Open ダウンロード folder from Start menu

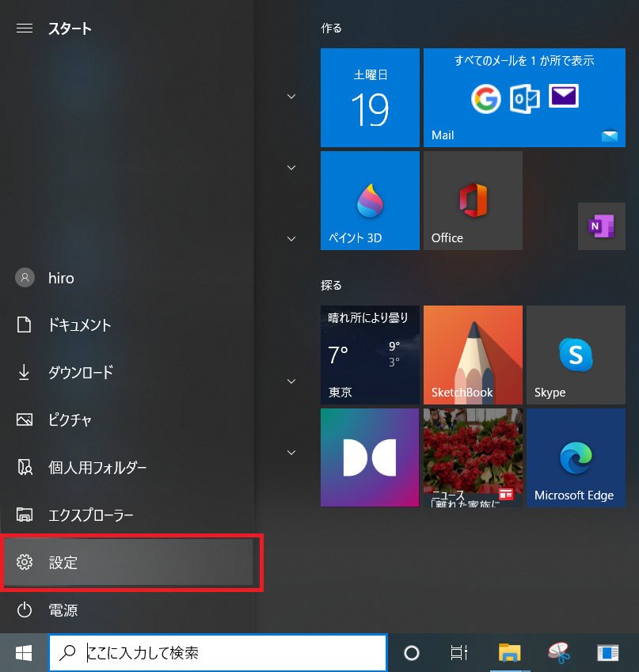coord(128,373)
